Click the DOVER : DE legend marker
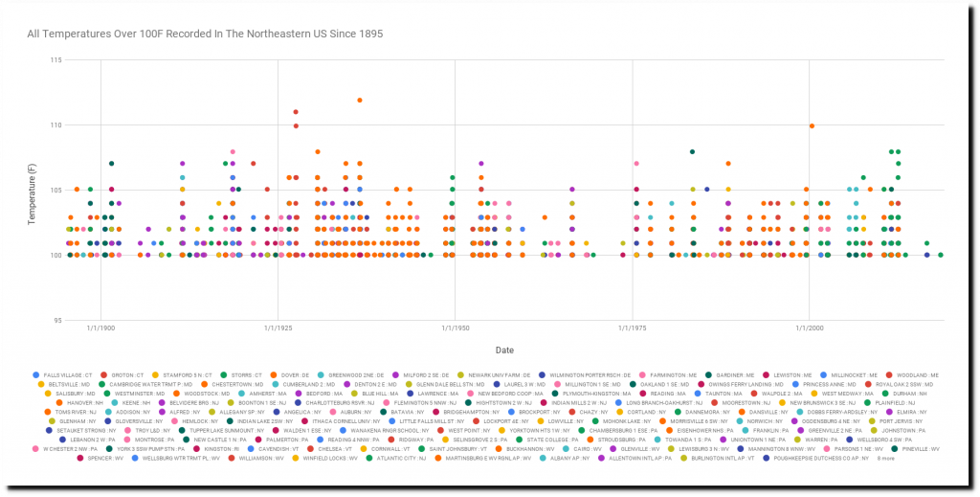 point(275,374)
